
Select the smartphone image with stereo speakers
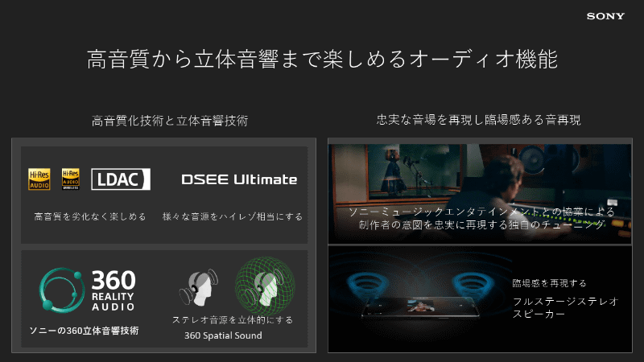[421, 306]
